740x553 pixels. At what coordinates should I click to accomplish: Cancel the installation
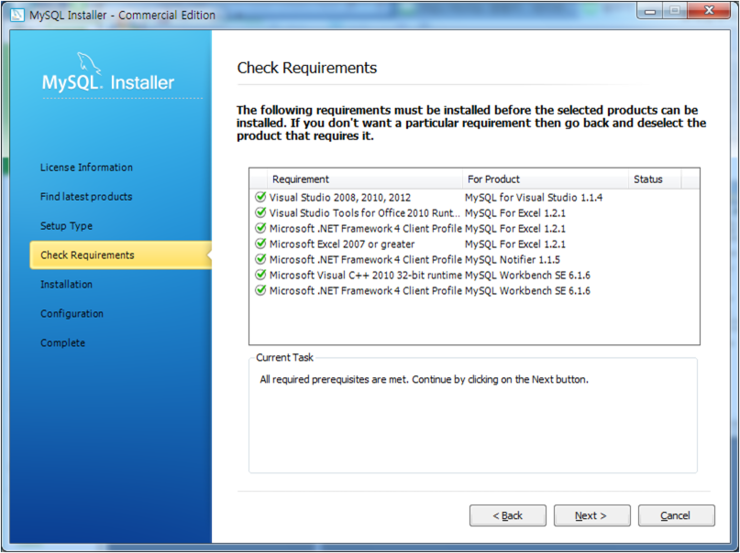676,516
